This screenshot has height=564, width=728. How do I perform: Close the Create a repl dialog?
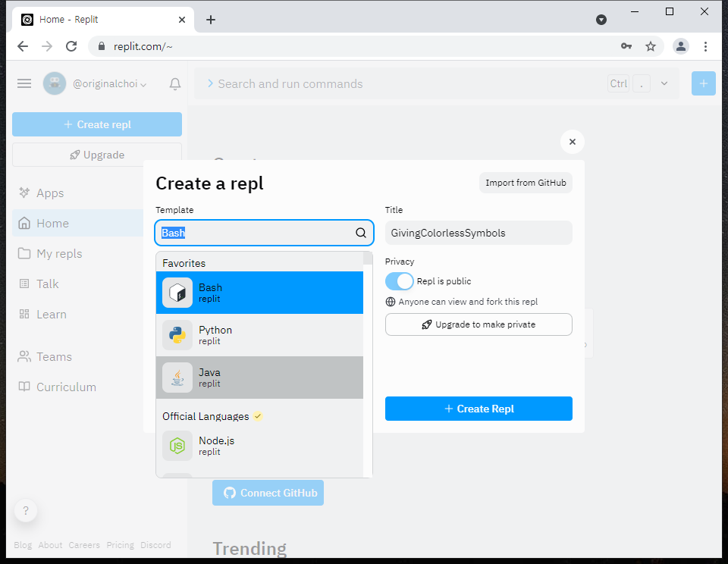[573, 142]
